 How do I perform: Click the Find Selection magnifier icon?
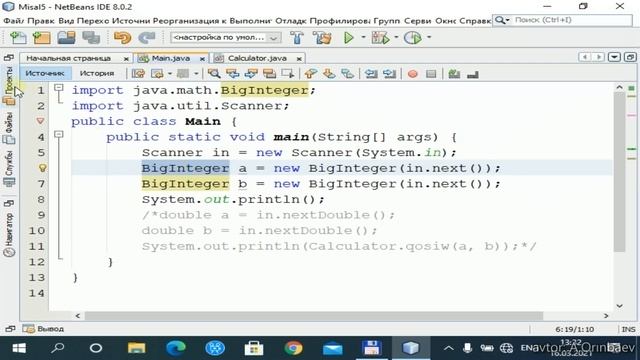[x=214, y=73]
